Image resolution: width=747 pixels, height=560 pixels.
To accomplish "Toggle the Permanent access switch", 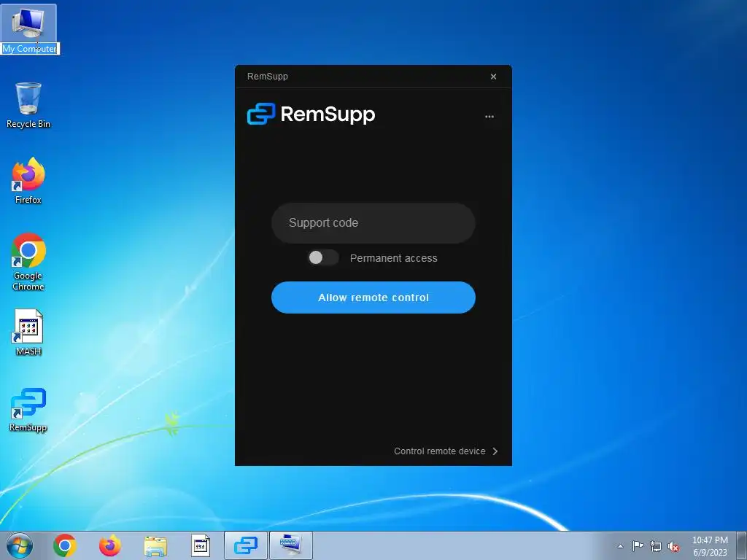I will click(x=323, y=257).
